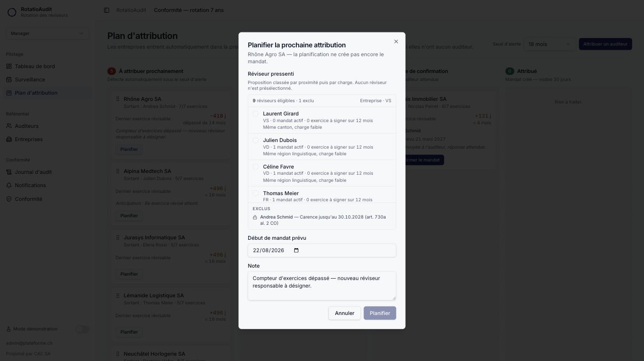
Task: Click the Tableau de bord sidebar icon
Action: [9, 66]
